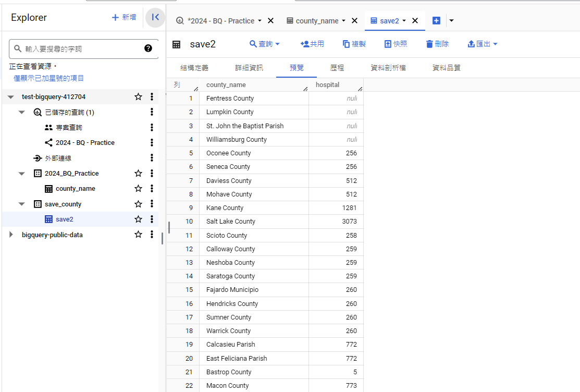Click the hospital column header
Screen dimensions: 580x392
pyautogui.click(x=327, y=85)
